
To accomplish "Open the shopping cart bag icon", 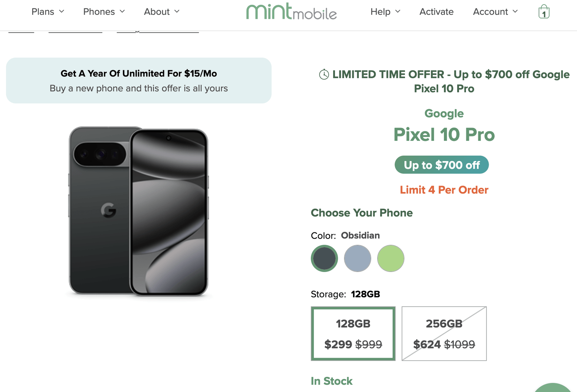I will (x=544, y=12).
